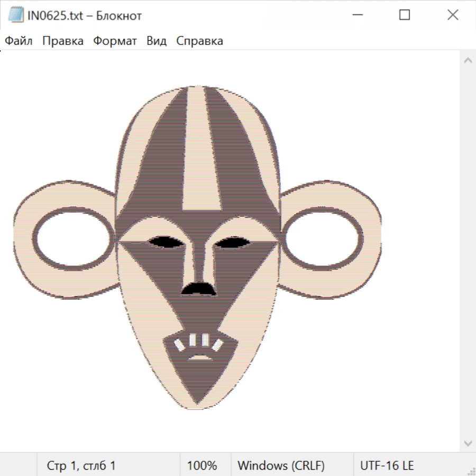
Task: Click the Windows (CRLF) line ending indicator
Action: coord(281,465)
